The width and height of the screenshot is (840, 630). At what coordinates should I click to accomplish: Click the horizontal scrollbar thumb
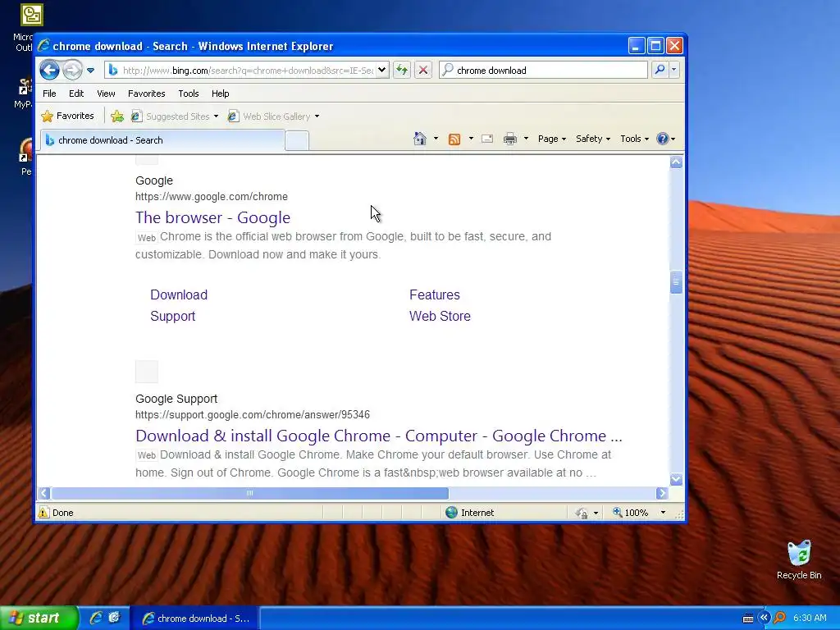click(x=249, y=493)
